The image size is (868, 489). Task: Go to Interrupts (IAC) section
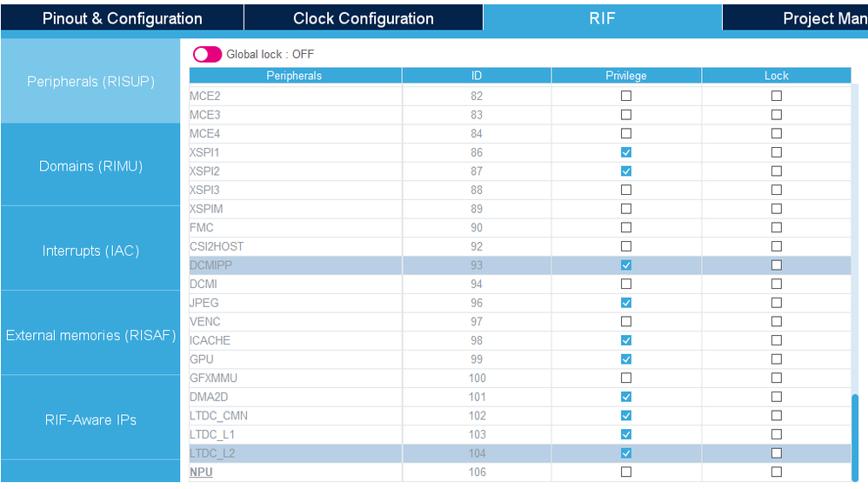click(x=90, y=251)
